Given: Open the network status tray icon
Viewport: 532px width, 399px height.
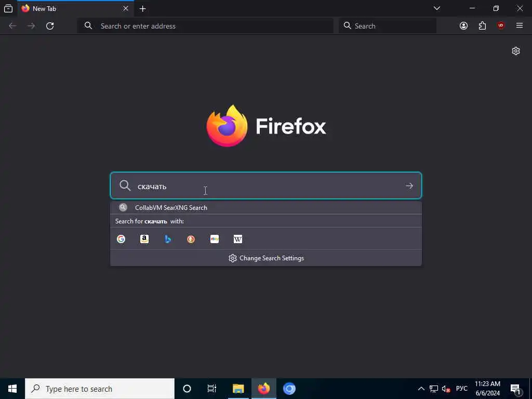Looking at the screenshot, I should (434, 389).
